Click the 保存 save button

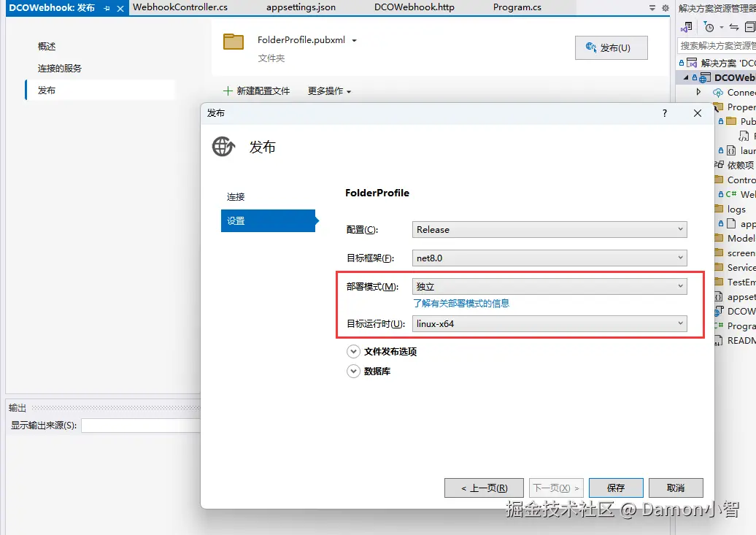616,488
